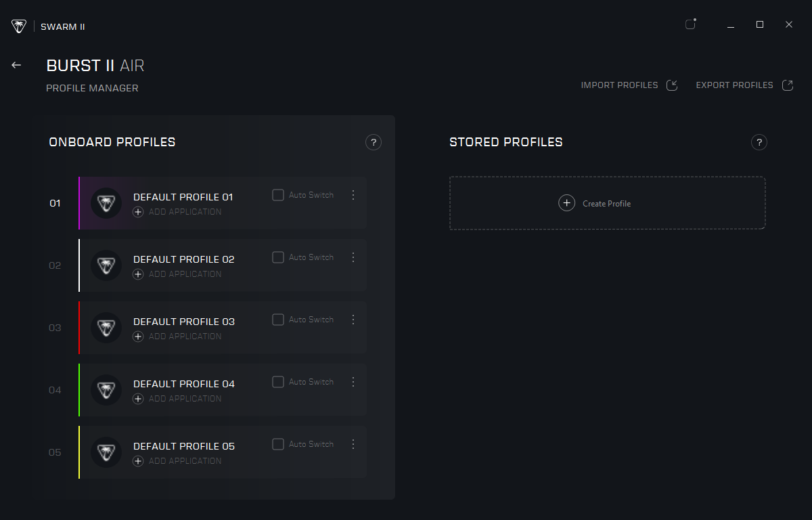
Task: Click Default Profile 02 avatar icon
Action: [x=106, y=265]
